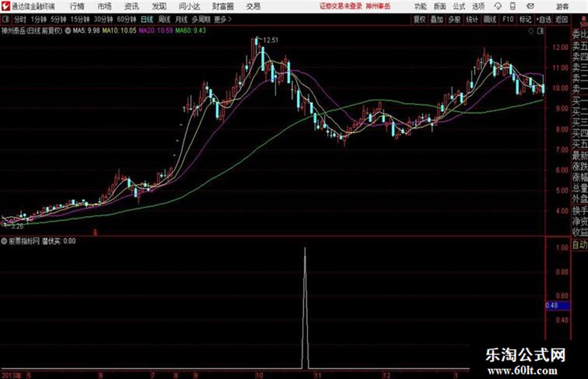
Task: Open the 问小达 menu
Action: point(189,6)
